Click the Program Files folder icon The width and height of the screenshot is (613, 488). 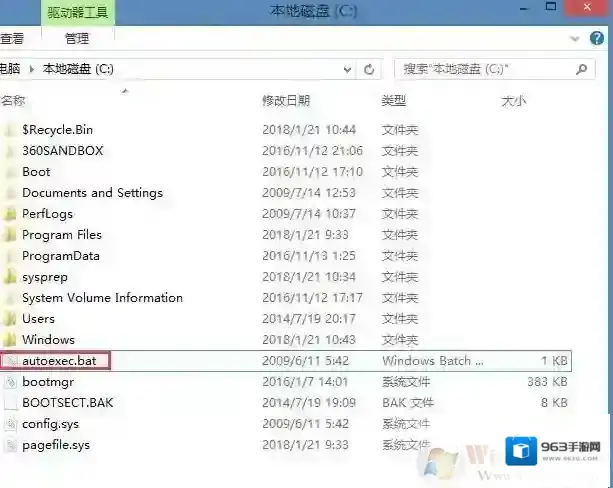(9, 235)
